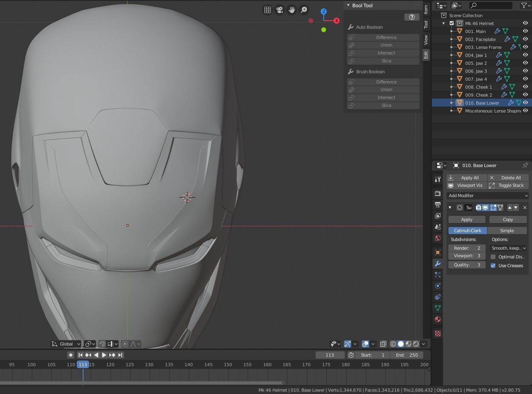The height and width of the screenshot is (394, 532).
Task: Click the zoom magnifier icon in viewport
Action: click(304, 10)
